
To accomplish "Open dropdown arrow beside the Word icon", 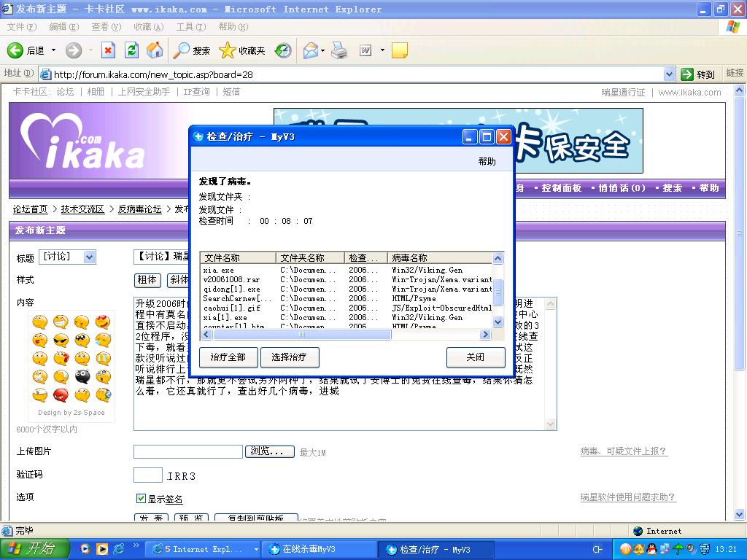I will click(x=382, y=50).
